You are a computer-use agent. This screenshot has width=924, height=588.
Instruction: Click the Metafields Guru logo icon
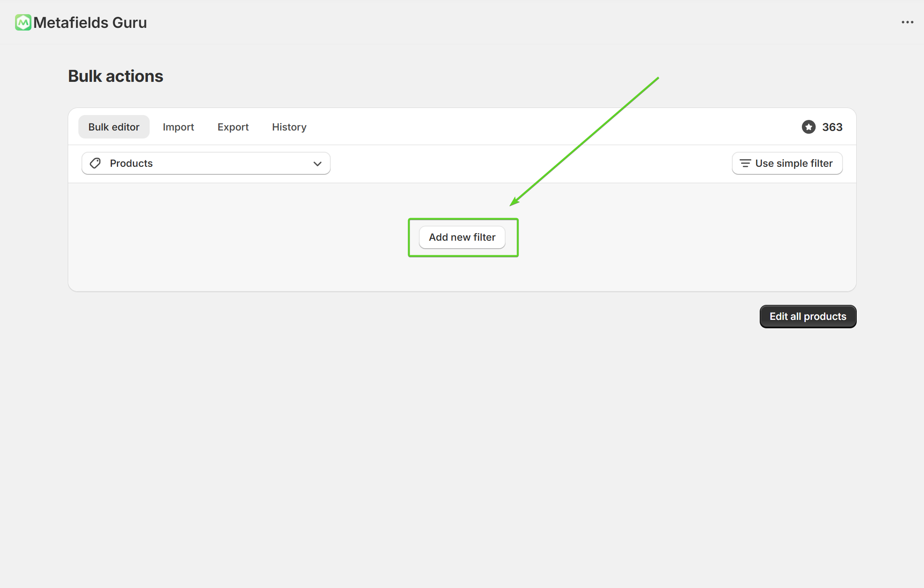click(x=23, y=23)
